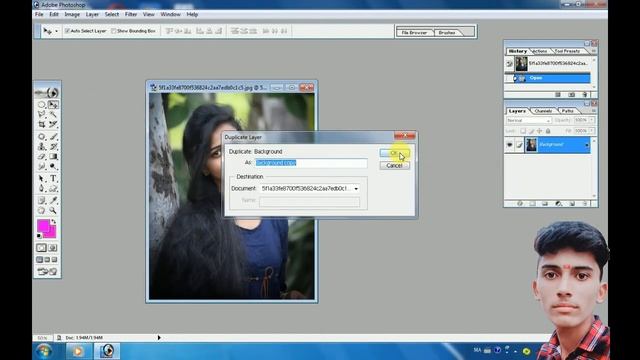Click the background color swatch
640x360 pixels.
coord(52,234)
